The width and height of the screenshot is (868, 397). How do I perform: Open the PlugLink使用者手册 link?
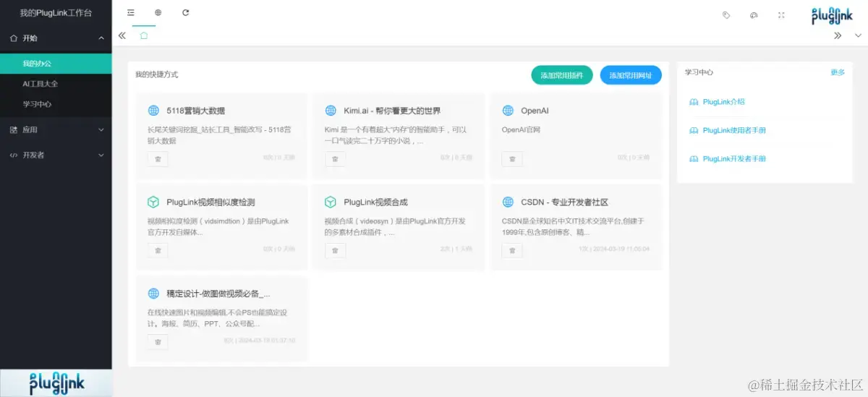pyautogui.click(x=734, y=130)
